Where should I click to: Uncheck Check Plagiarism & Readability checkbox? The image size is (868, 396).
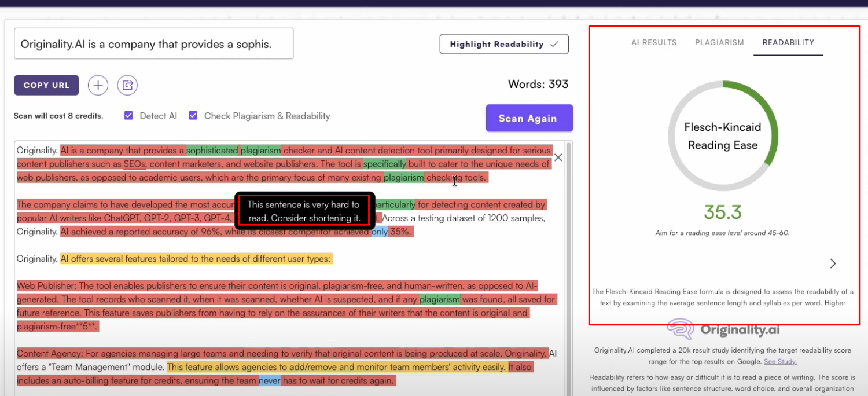click(193, 116)
